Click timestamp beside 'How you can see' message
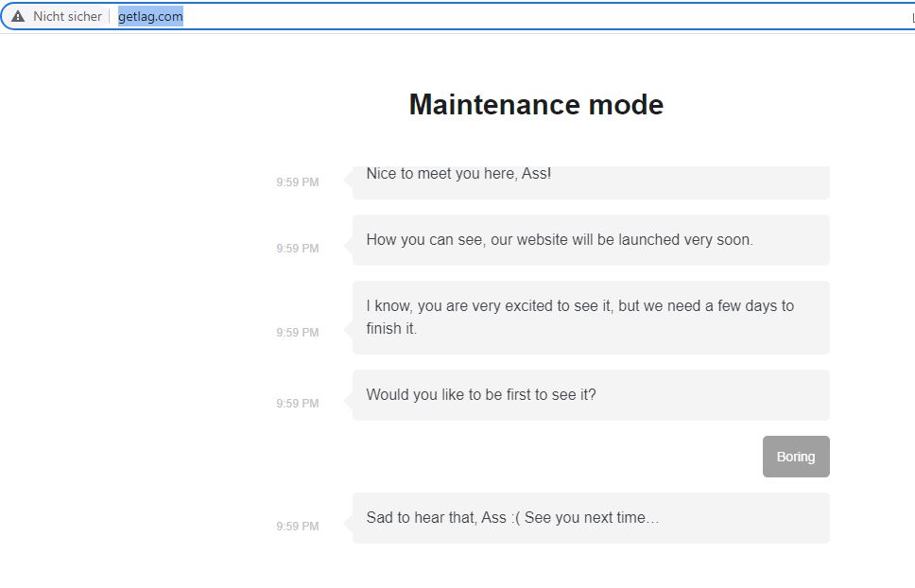 tap(298, 249)
